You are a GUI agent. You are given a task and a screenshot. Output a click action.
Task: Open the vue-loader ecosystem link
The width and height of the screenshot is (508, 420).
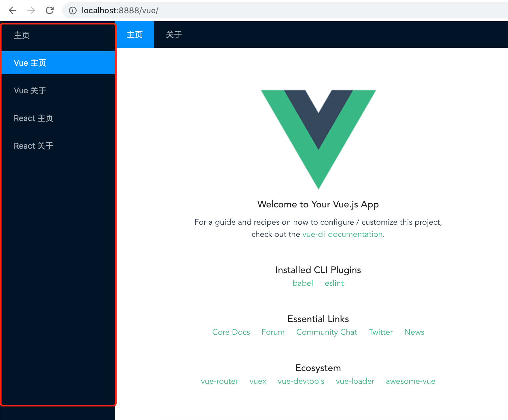click(x=355, y=381)
